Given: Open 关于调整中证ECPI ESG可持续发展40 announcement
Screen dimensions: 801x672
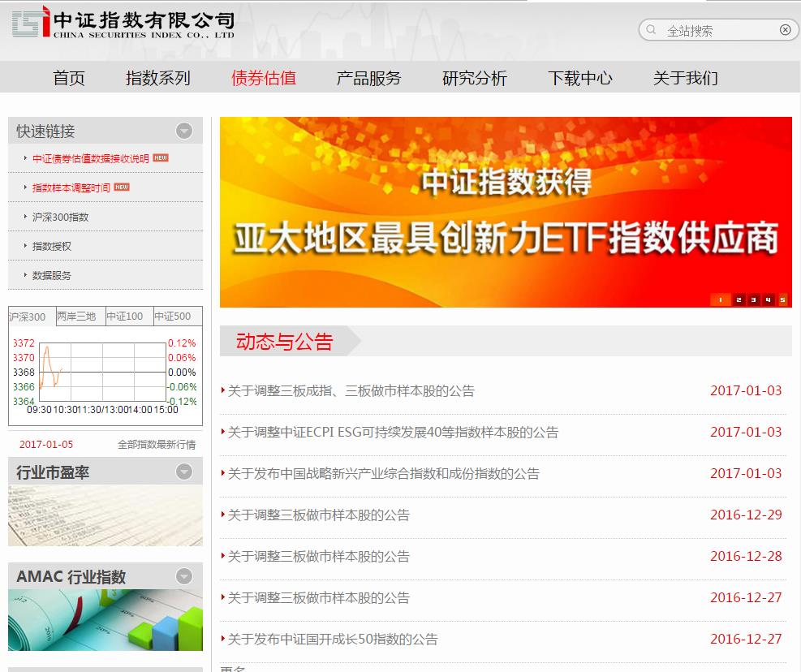Looking at the screenshot, I should (393, 433).
